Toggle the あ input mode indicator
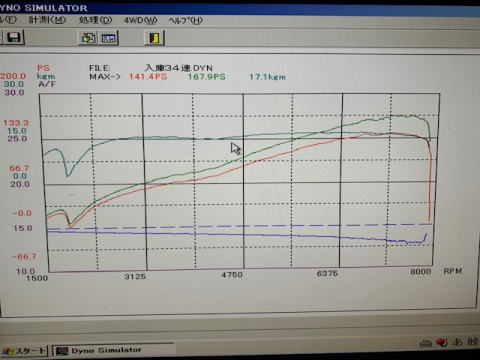 458,342
